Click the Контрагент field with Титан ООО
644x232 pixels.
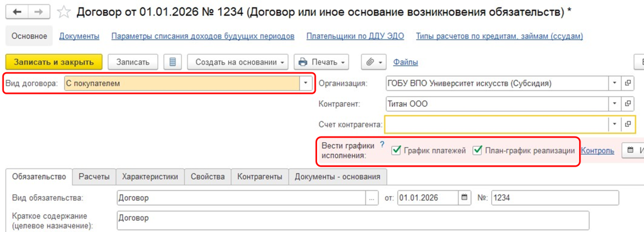497,104
